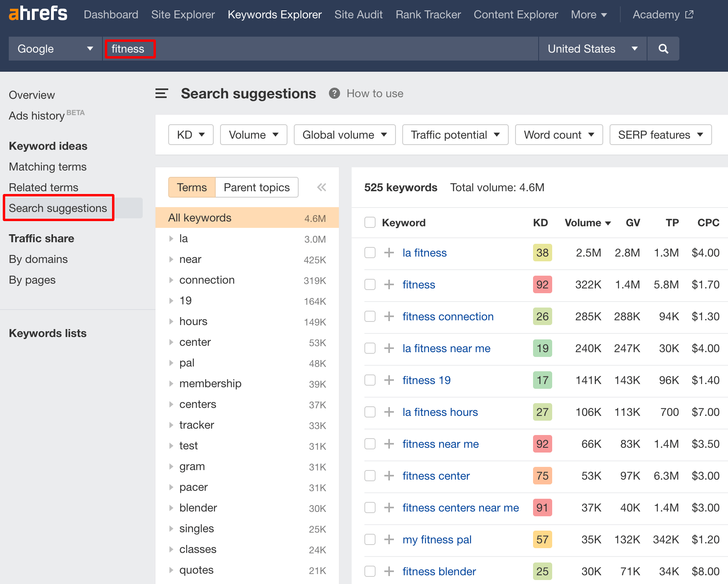Open Traffic share By pages
728x584 pixels.
[32, 280]
